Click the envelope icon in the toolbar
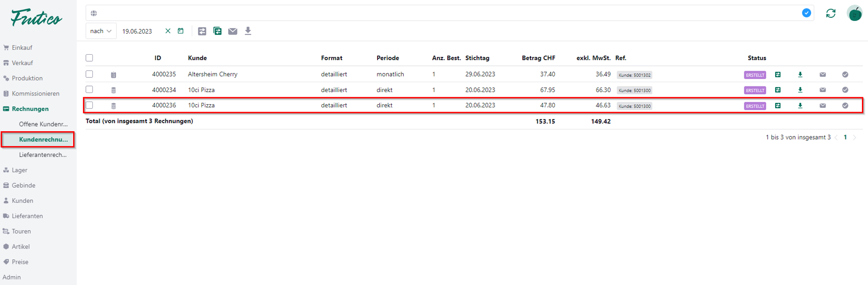Screen dimensions: 868x285 (x=233, y=31)
